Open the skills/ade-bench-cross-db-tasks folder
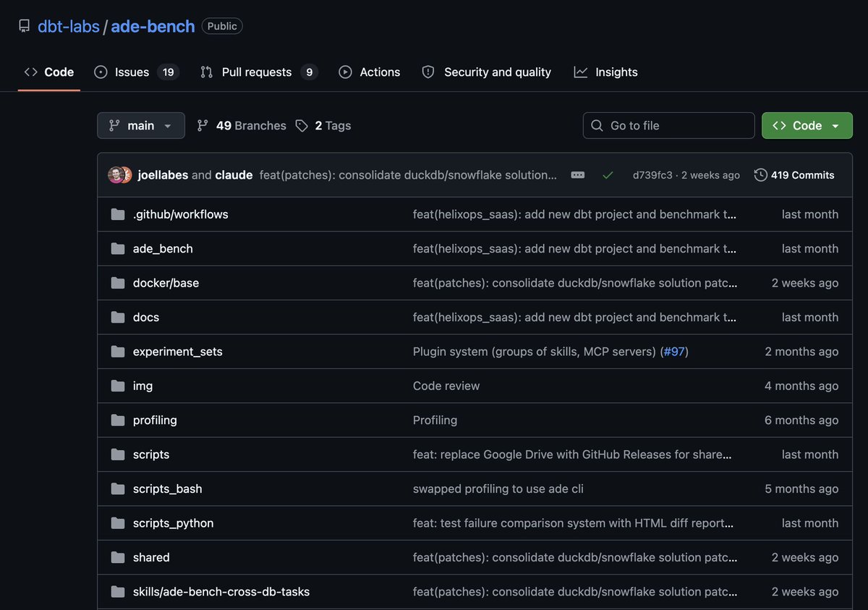This screenshot has height=610, width=868. pos(221,592)
